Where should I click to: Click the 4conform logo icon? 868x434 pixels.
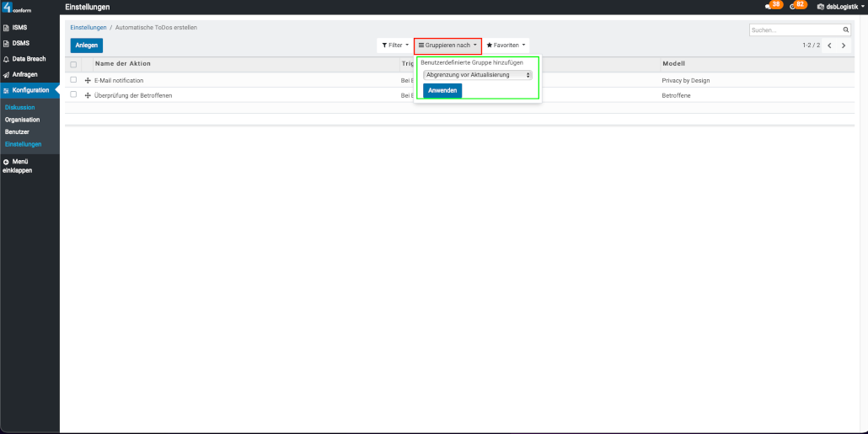tap(8, 8)
